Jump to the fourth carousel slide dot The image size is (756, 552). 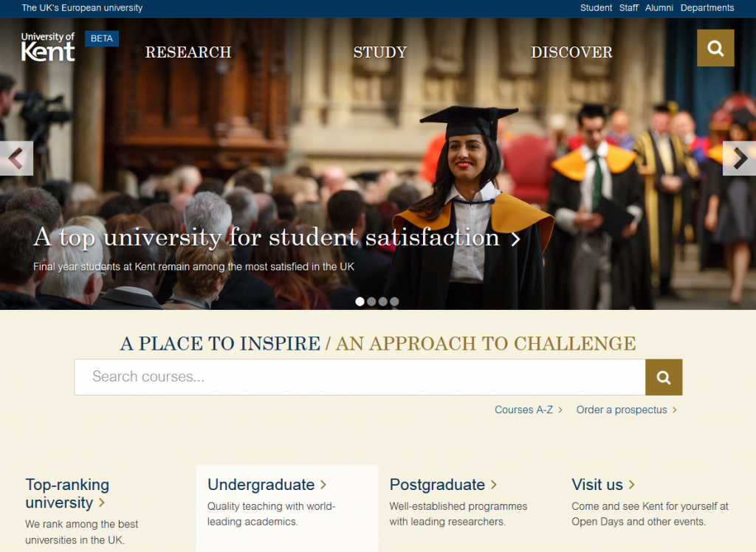(394, 301)
